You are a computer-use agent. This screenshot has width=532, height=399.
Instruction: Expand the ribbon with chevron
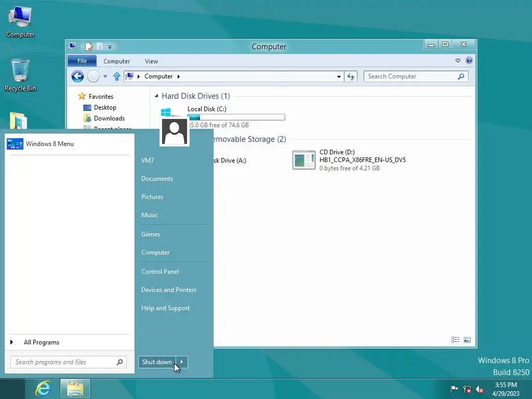coord(458,60)
